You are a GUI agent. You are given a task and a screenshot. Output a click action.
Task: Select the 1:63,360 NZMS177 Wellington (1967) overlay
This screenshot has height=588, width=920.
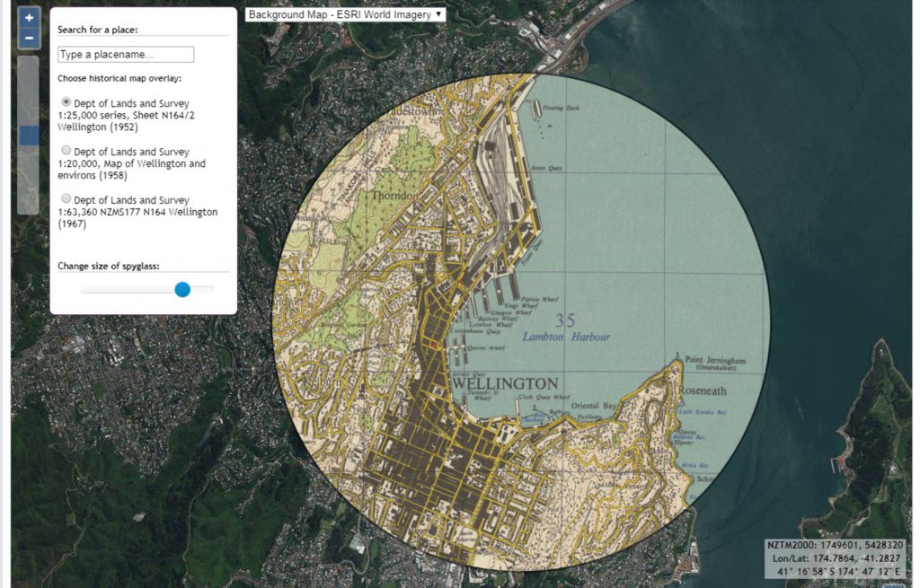pyautogui.click(x=66, y=198)
